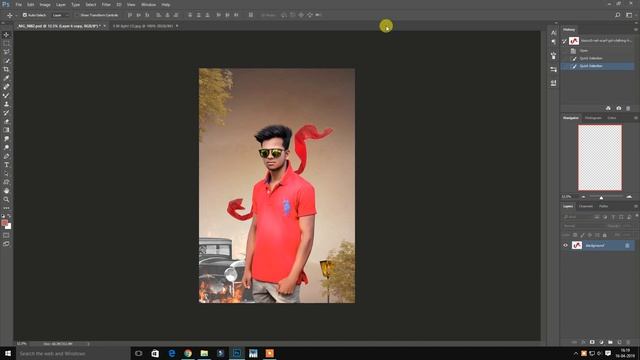Toggle Quick Mask mode icon
The image size is (640, 360).
pos(6,235)
